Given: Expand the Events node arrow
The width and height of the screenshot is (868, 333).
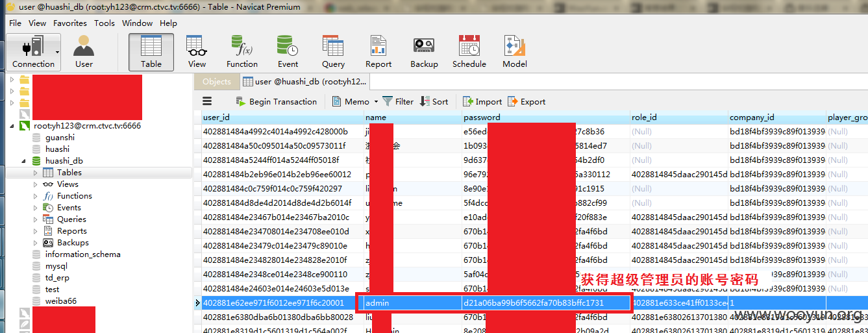Looking at the screenshot, I should 35,208.
